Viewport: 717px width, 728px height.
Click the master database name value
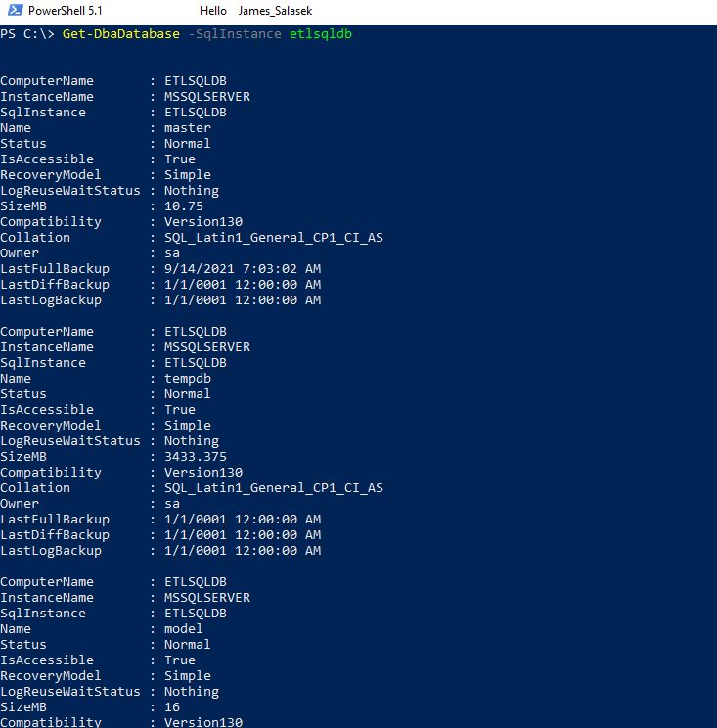pyautogui.click(x=188, y=128)
